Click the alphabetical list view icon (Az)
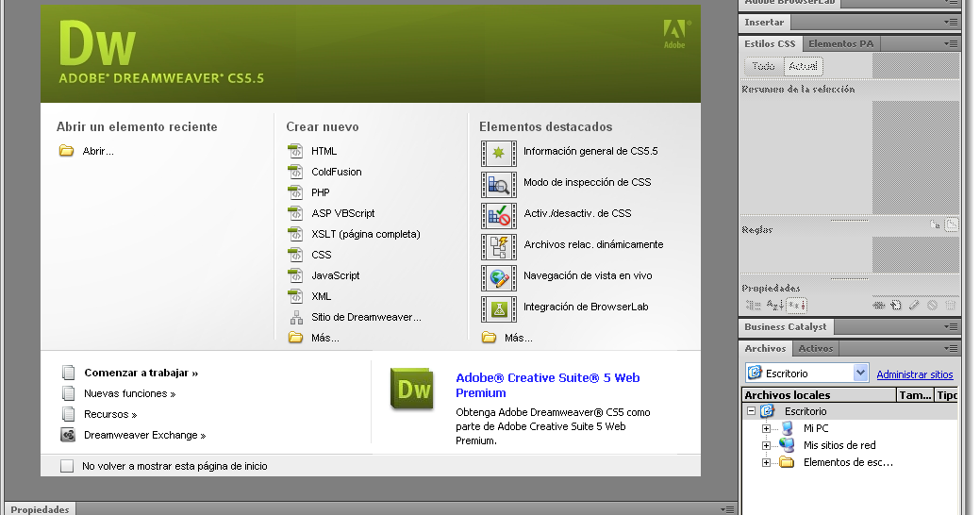980x515 pixels. tap(775, 305)
